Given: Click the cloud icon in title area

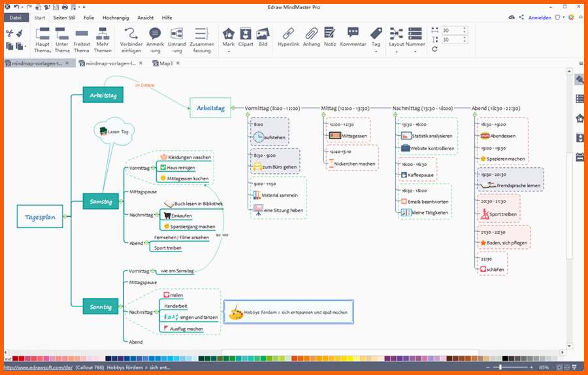Looking at the screenshot, I should 512,17.
